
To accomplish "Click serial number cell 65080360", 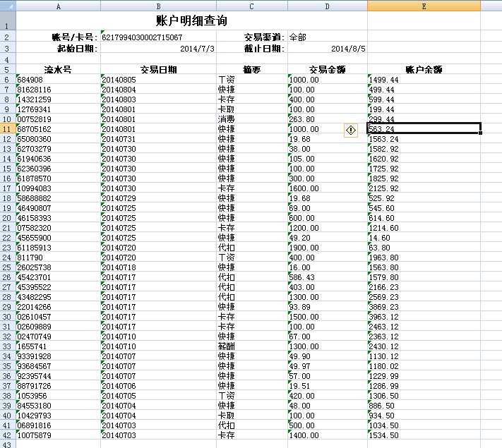I will pos(59,139).
